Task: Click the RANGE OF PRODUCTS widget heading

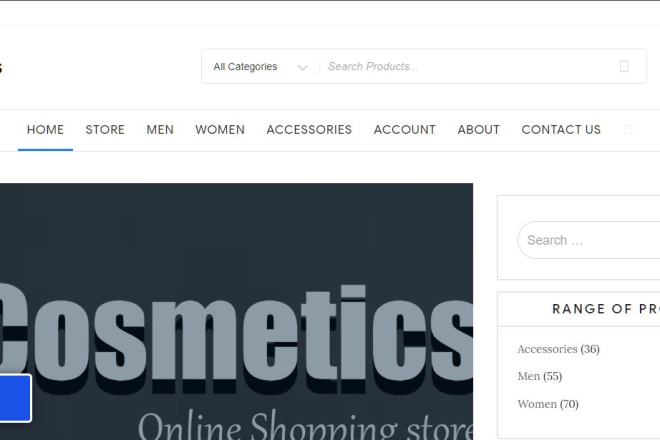Action: (606, 309)
